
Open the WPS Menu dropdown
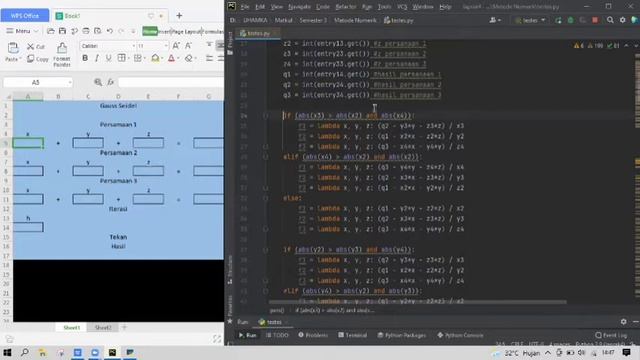[x=22, y=31]
